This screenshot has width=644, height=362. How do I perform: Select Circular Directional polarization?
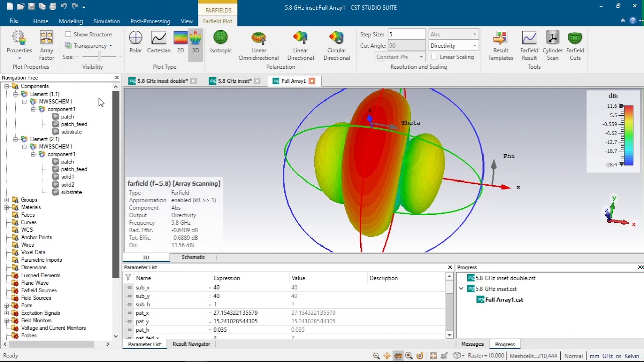pos(336,45)
